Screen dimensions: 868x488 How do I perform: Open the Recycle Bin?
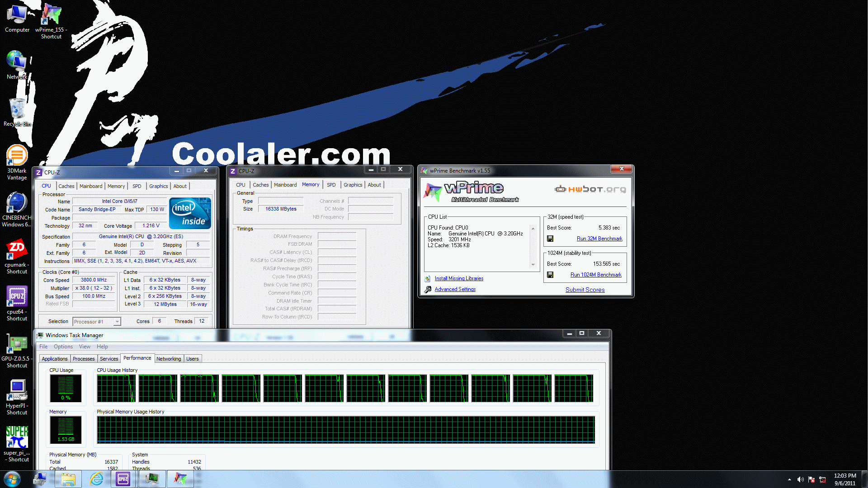click(x=17, y=112)
